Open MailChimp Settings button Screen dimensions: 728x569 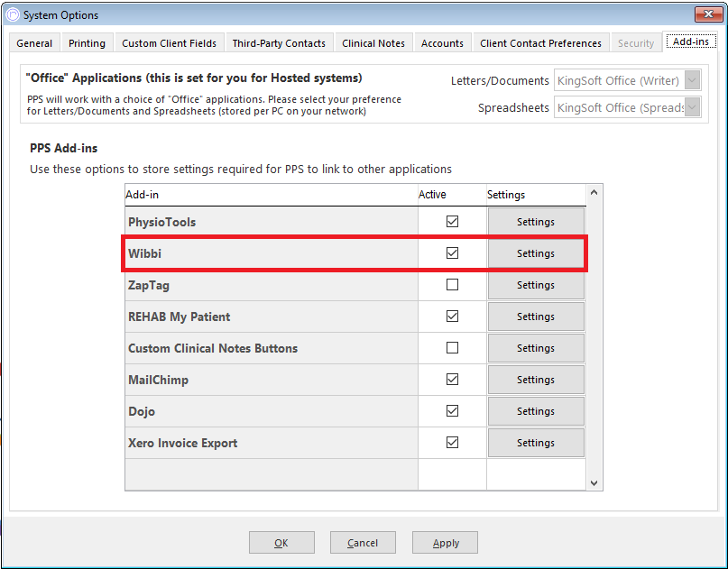(x=536, y=380)
